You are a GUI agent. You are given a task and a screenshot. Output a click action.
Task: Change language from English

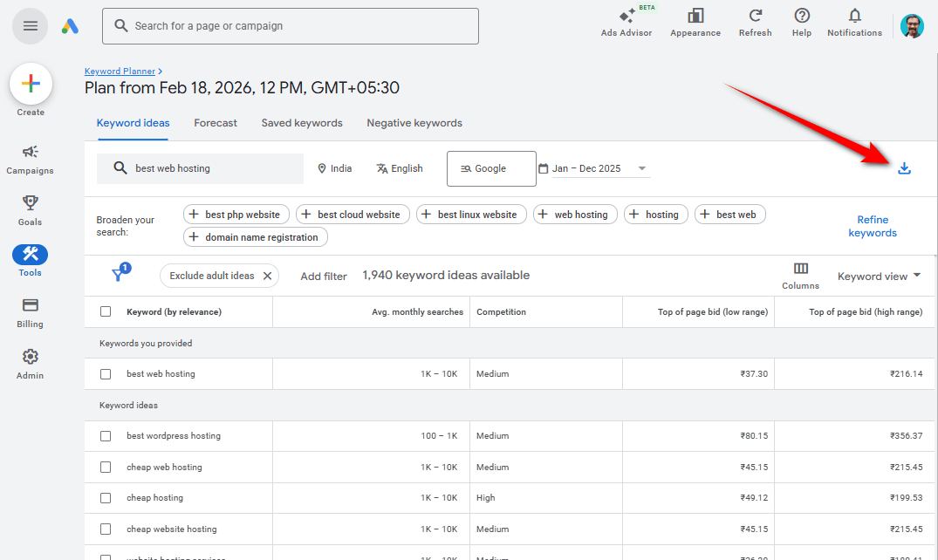pos(399,168)
